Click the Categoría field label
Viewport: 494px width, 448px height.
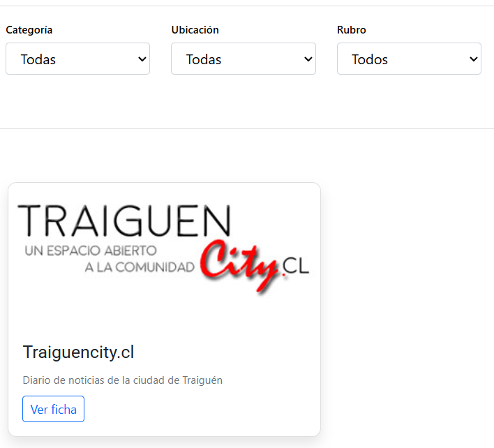click(29, 30)
